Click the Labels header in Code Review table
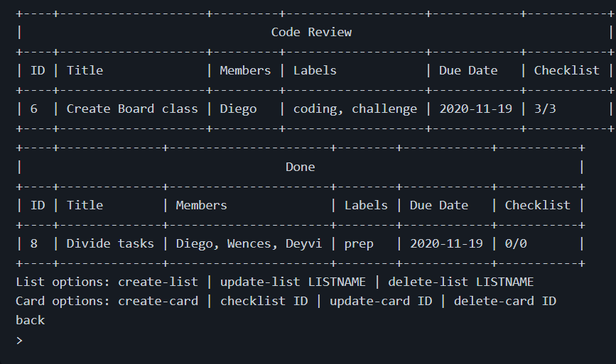 315,71
